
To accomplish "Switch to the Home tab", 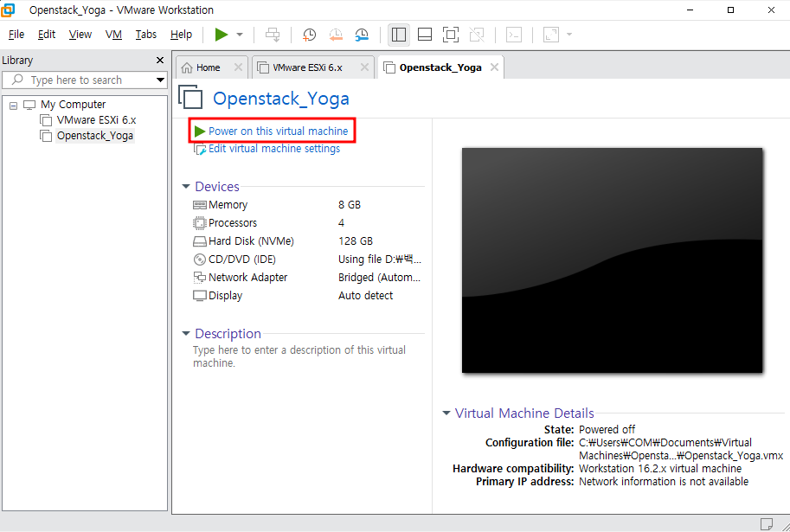I will pos(208,67).
